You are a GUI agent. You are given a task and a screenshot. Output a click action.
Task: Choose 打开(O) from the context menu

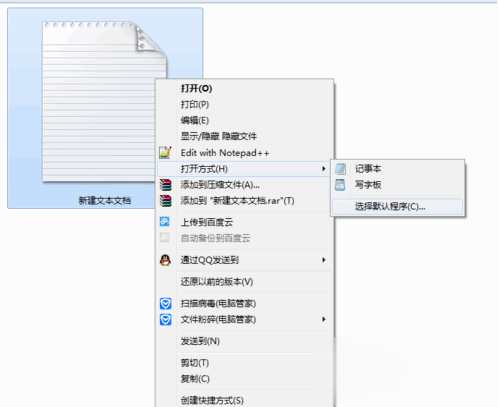pos(244,88)
